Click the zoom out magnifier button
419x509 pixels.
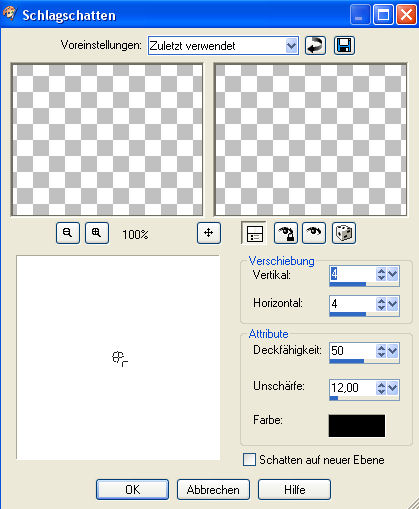[x=68, y=233]
